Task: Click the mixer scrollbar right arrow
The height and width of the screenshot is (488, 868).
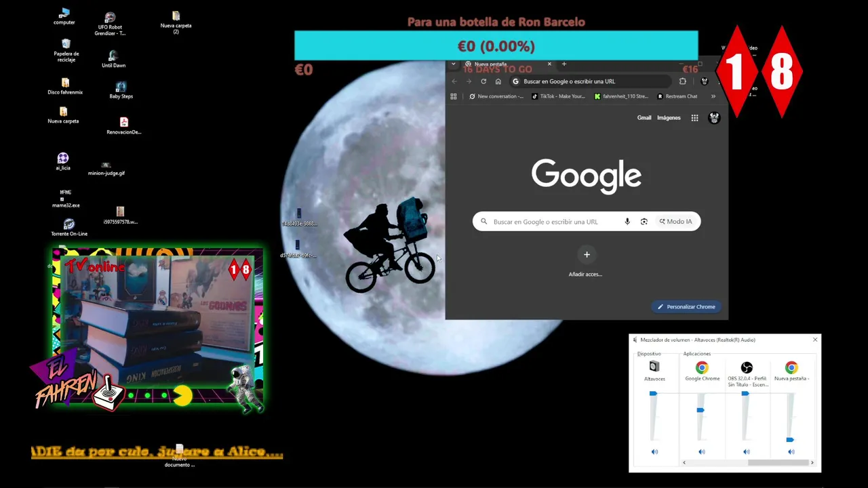Action: 812,462
